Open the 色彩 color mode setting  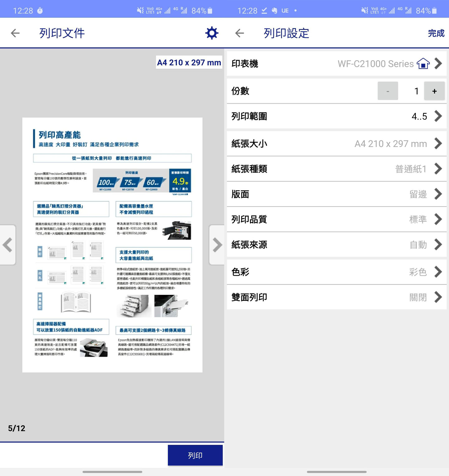click(337, 272)
